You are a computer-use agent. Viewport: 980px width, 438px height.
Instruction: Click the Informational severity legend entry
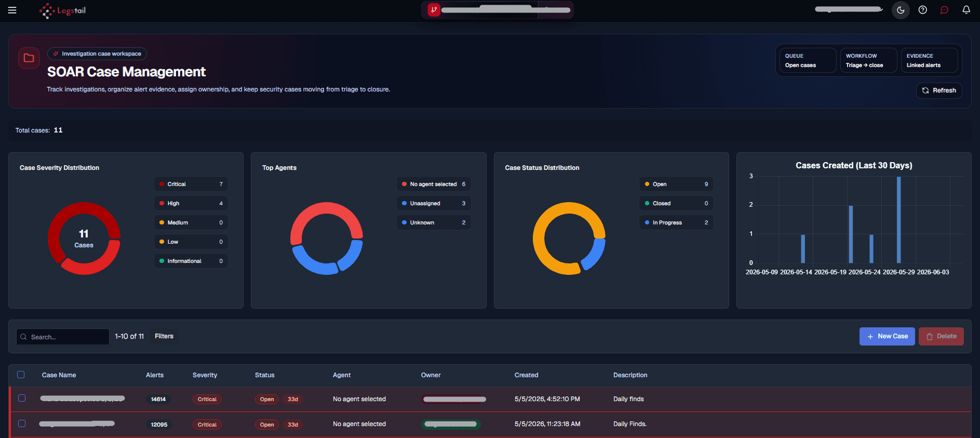coord(191,261)
